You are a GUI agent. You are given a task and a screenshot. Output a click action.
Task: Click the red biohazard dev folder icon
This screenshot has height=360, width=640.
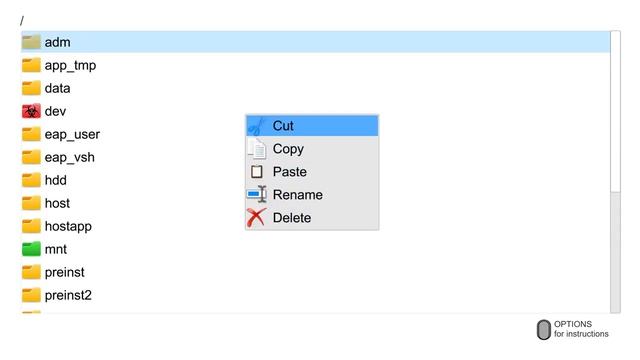pyautogui.click(x=31, y=111)
